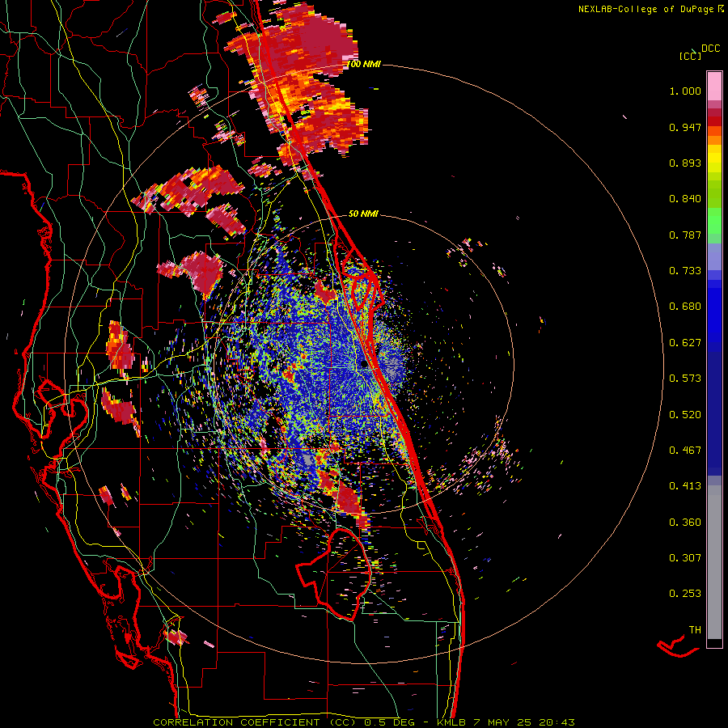Image resolution: width=728 pixels, height=728 pixels.
Task: Click the TH label below color scale
Action: pos(695,630)
